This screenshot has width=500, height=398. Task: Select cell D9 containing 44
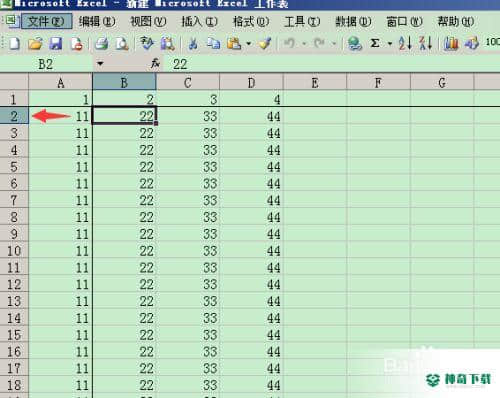(251, 234)
